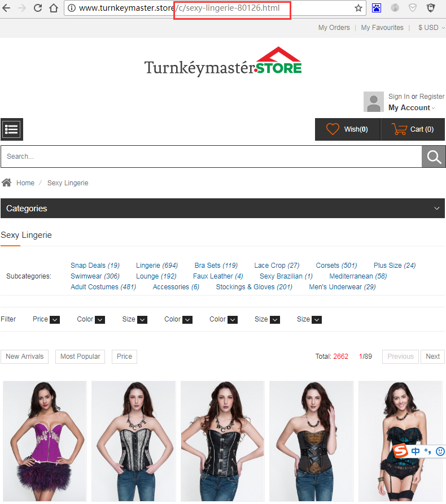
Task: Sort by New Arrivals
Action: pos(24,357)
